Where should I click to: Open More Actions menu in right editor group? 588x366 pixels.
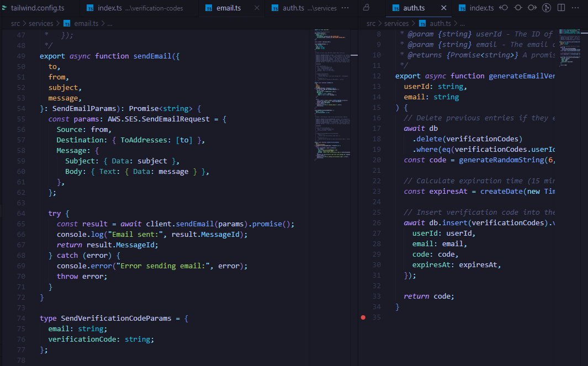(575, 8)
